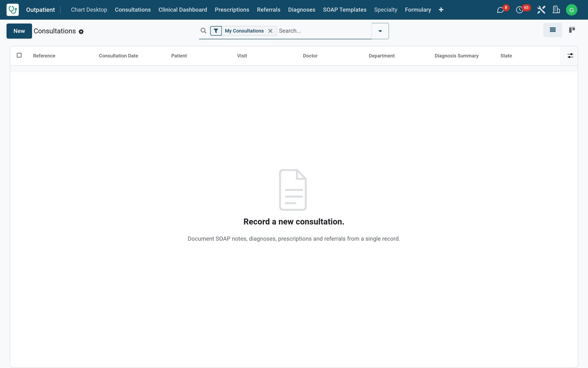Screen dimensions: 588x368
Task: Focus the Search input field
Action: pyautogui.click(x=324, y=31)
